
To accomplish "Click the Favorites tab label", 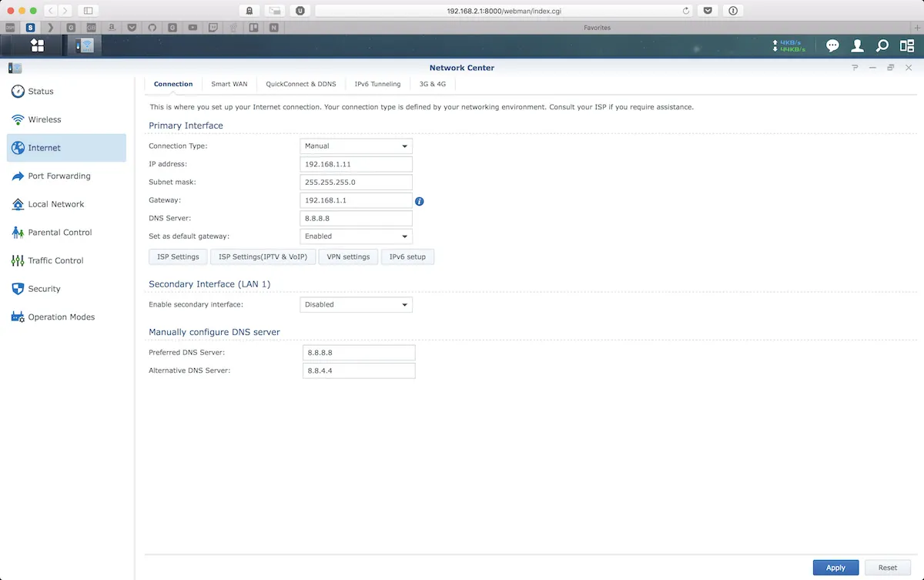I will coord(597,27).
